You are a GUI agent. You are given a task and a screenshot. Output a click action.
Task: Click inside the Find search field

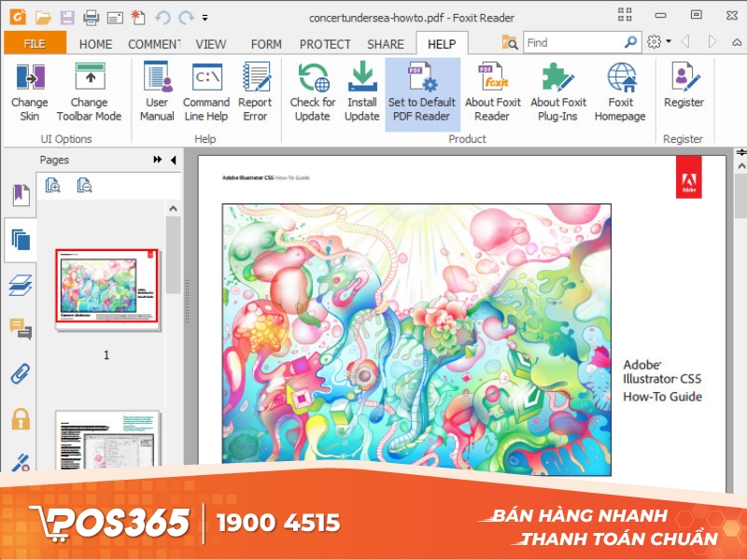point(574,42)
